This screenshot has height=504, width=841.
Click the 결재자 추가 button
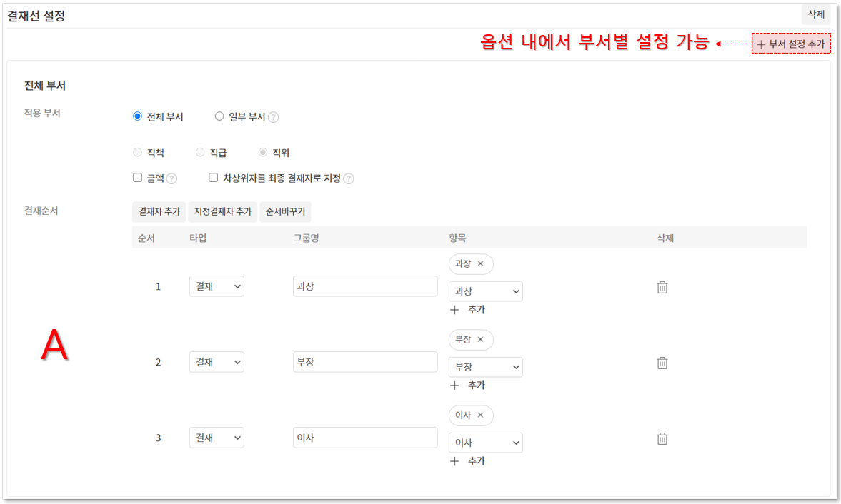point(159,212)
